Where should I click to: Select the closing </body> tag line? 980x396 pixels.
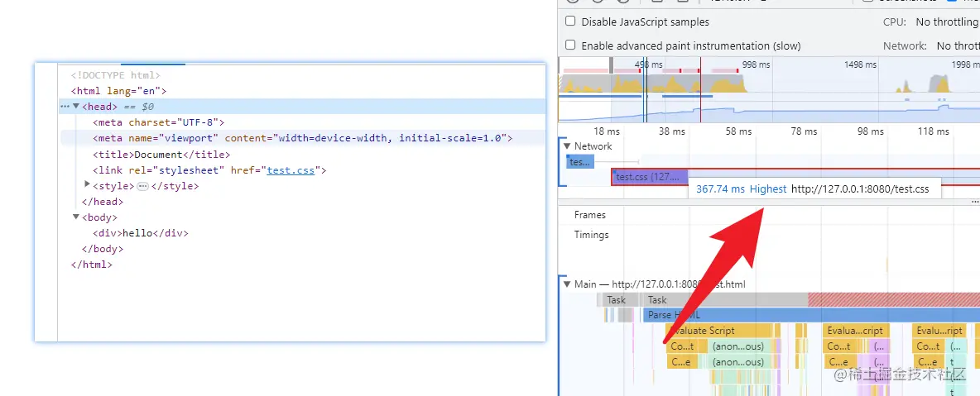pyautogui.click(x=103, y=249)
